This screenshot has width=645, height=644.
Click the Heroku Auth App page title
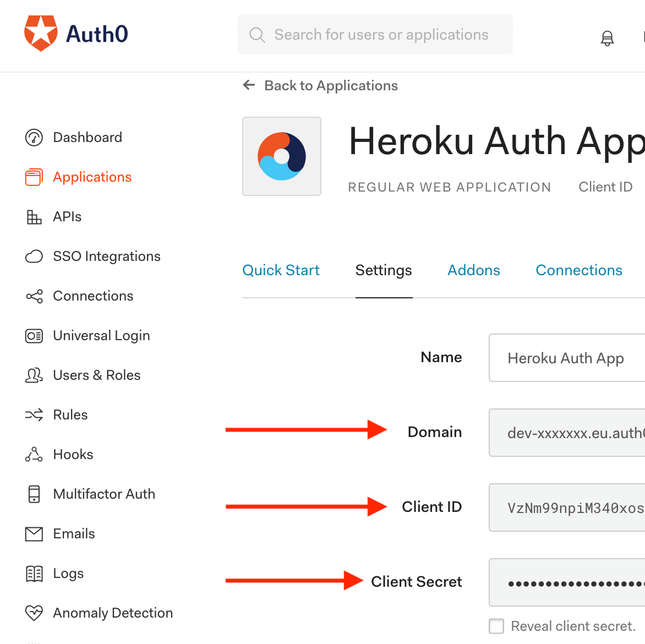tap(497, 143)
